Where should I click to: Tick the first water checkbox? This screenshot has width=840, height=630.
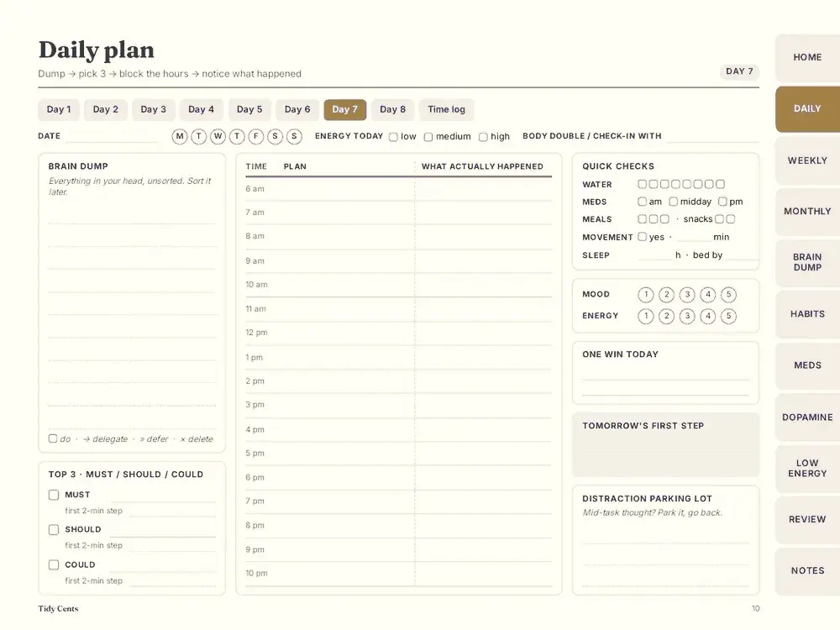click(643, 184)
